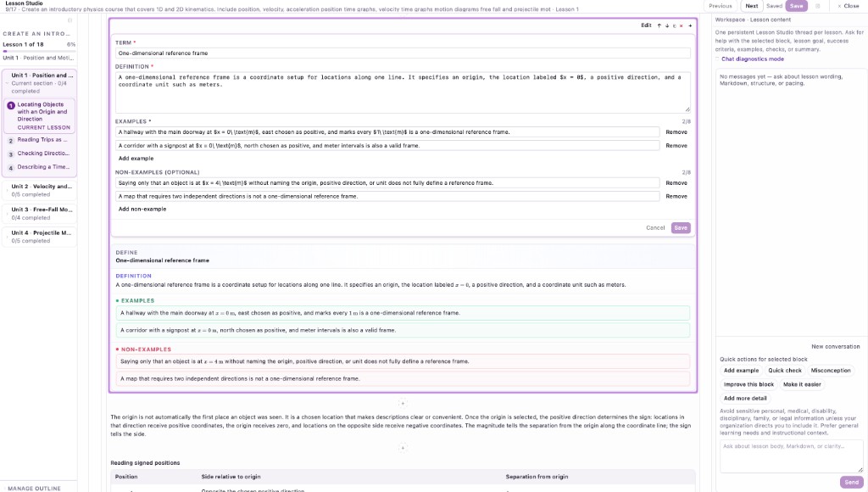Image resolution: width=868 pixels, height=492 pixels.
Task: Open lesson Checking Directio... in outline
Action: (43, 153)
